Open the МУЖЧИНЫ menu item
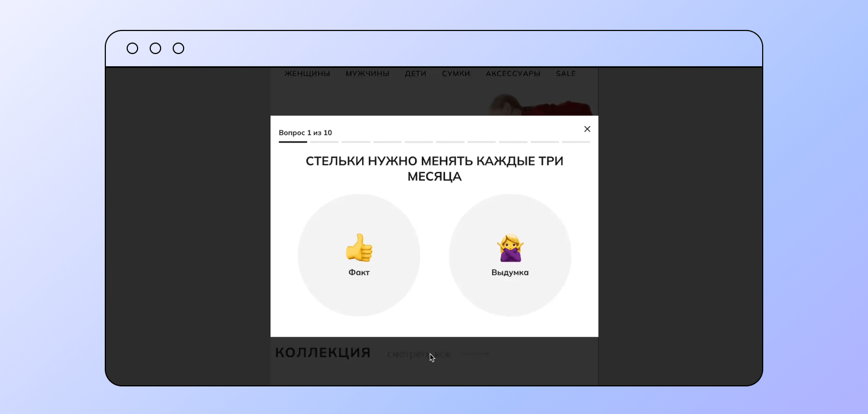The image size is (868, 414). click(367, 74)
